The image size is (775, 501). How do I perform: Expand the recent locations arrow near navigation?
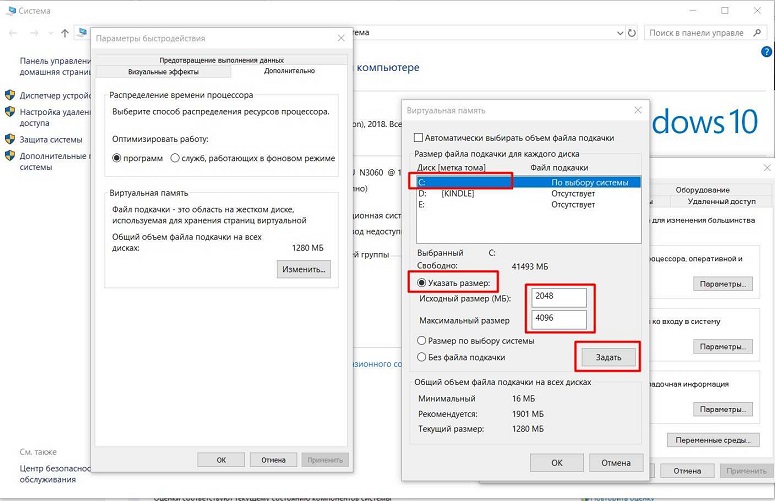tap(50, 33)
